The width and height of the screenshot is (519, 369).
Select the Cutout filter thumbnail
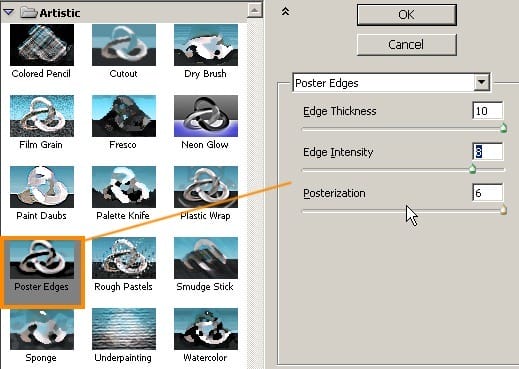click(x=124, y=45)
